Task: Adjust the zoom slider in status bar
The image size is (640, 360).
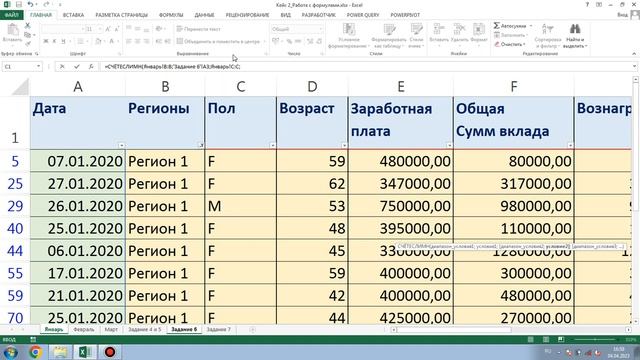Action: [x=595, y=339]
